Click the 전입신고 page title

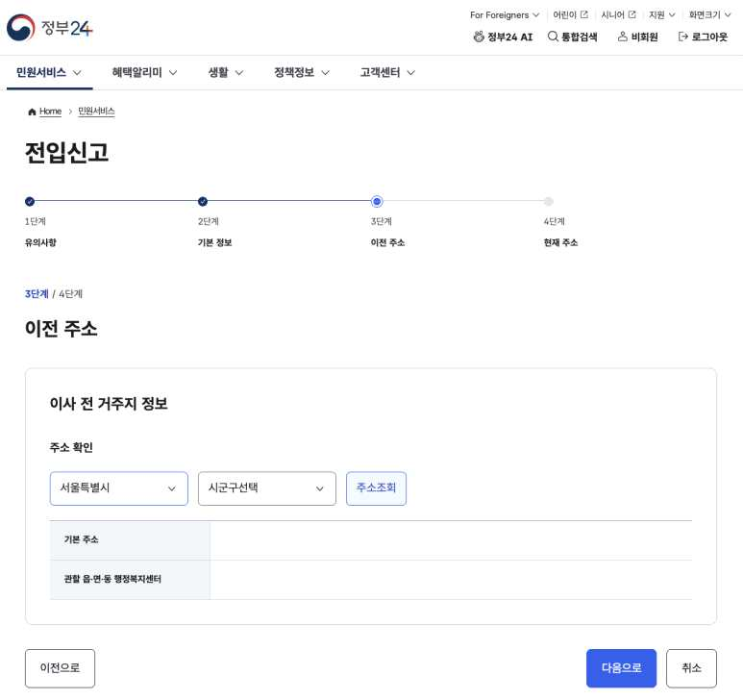pos(67,153)
